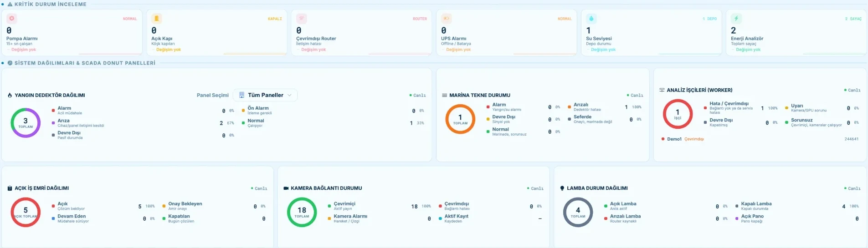Click the Açık Kapı door icon
Viewport: 868px width, 248px height.
(157, 19)
